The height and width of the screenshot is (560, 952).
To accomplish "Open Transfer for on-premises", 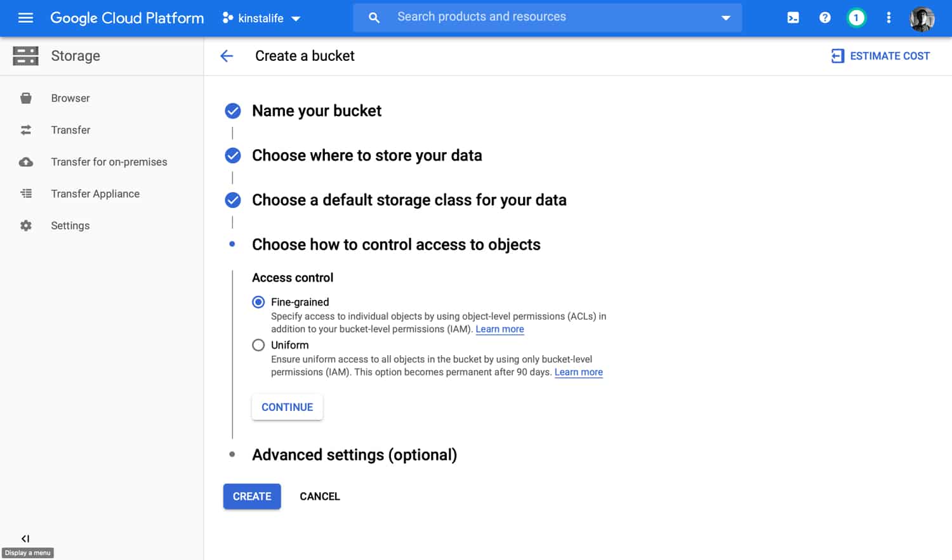I will (109, 162).
